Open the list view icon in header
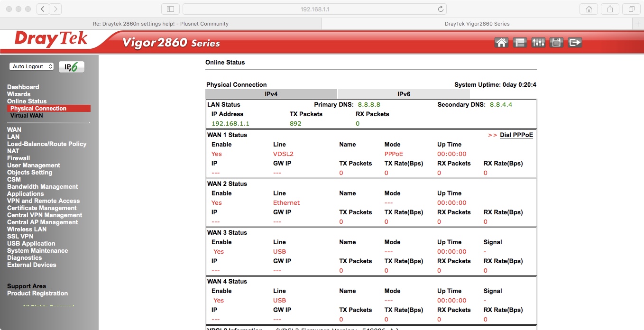Viewport: 644px width, 330px height. [x=520, y=43]
